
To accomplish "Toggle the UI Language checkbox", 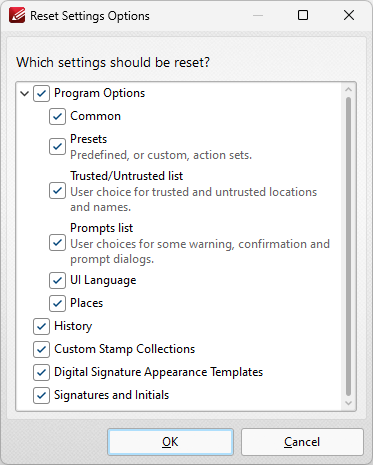I will coord(57,281).
